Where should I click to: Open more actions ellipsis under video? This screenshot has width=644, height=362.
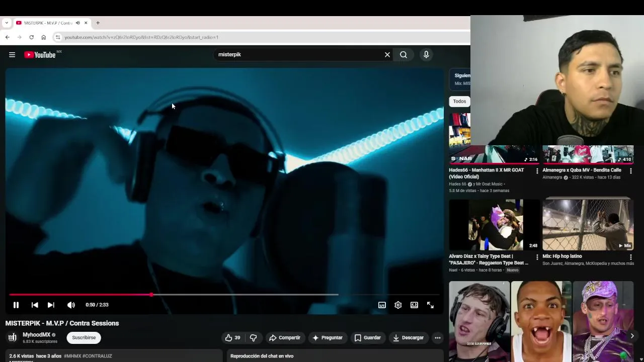tap(438, 338)
